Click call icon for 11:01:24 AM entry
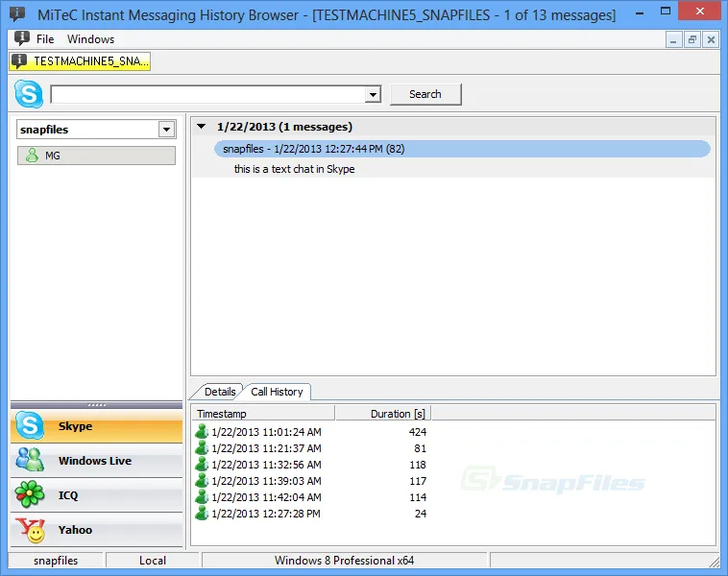Viewport: 728px width, 576px height. click(202, 432)
